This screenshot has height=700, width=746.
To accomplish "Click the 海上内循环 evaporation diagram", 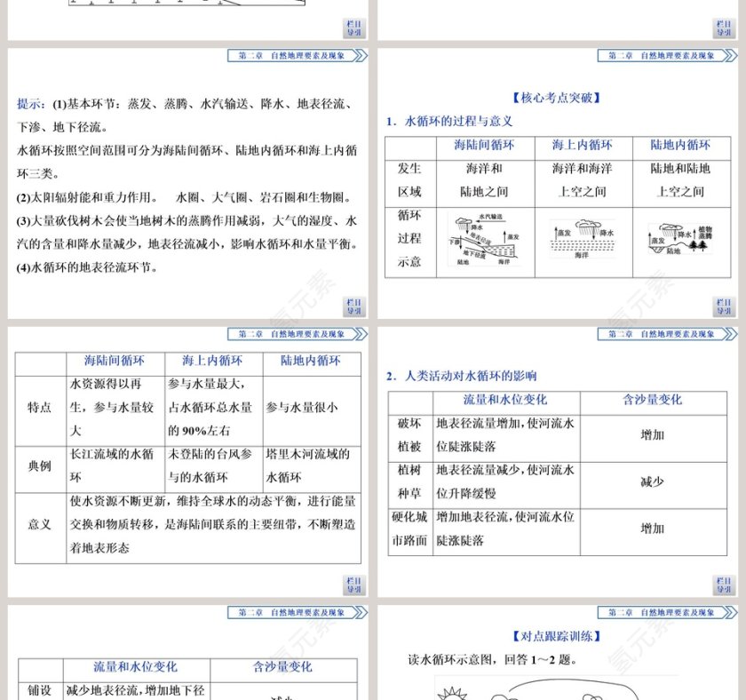I will point(583,240).
